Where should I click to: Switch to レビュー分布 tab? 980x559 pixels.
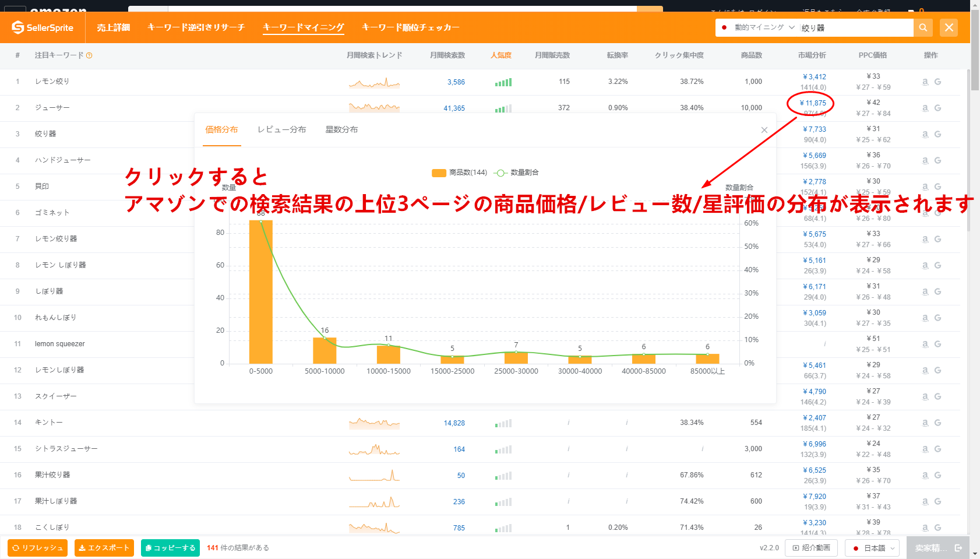[281, 129]
